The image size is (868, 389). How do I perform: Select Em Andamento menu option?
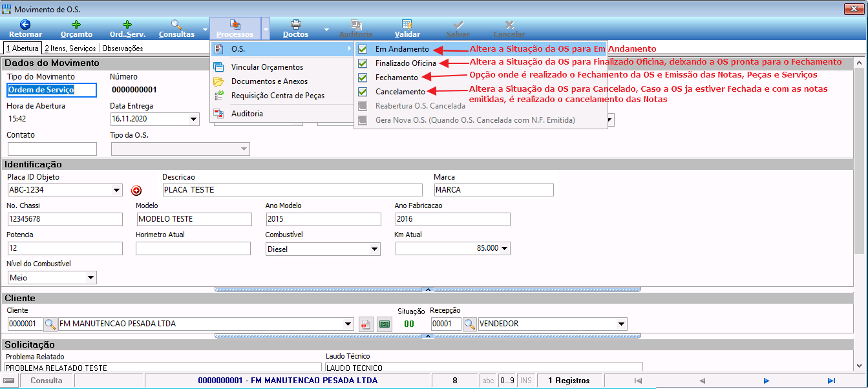pyautogui.click(x=402, y=49)
